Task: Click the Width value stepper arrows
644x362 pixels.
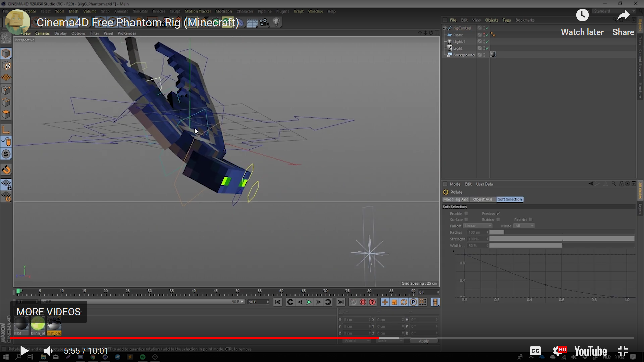Action: coord(487,246)
